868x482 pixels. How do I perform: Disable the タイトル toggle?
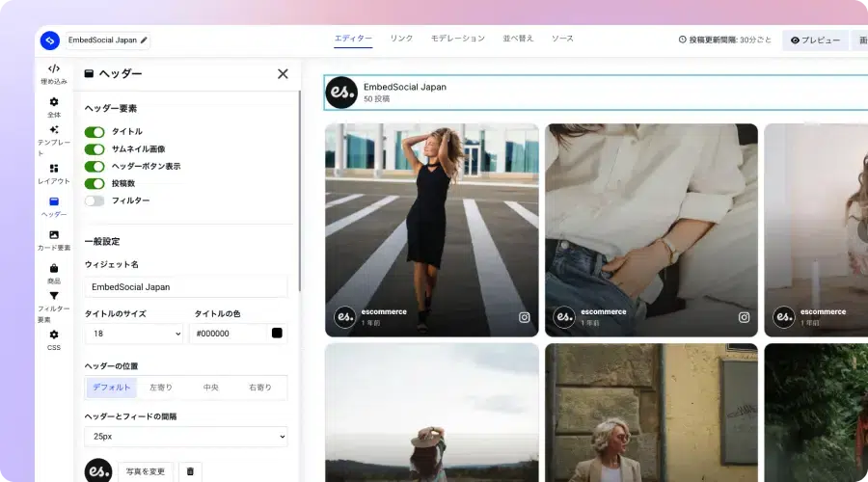(95, 132)
